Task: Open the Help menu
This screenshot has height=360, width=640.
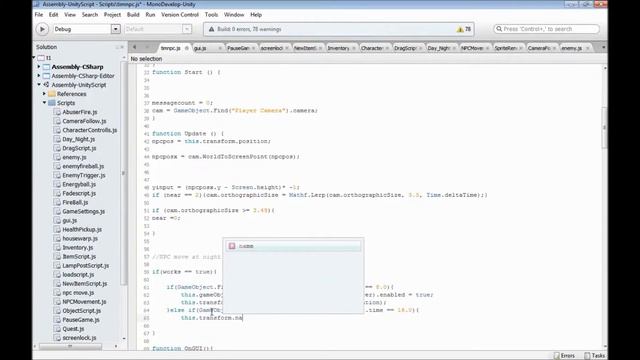Action: coord(256,15)
